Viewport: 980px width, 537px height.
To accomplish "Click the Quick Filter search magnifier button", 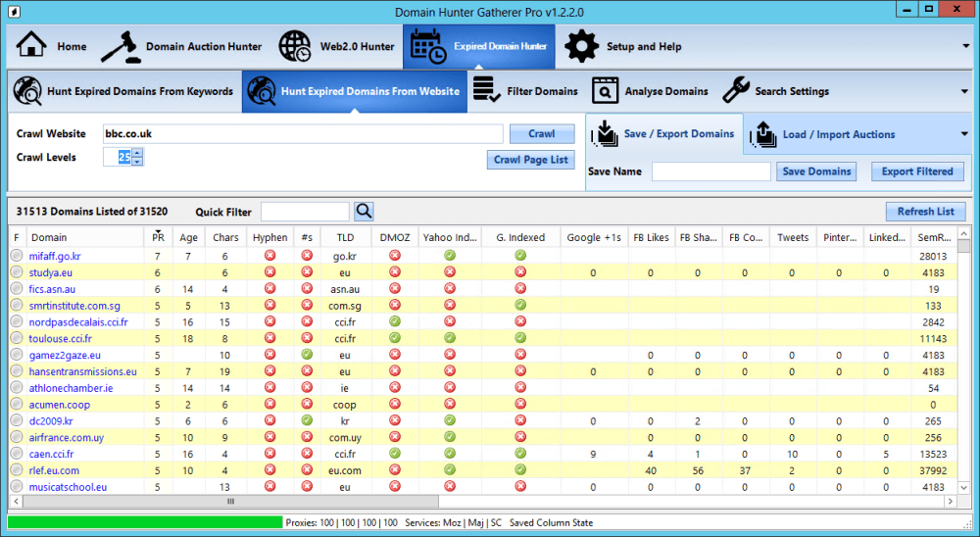I will click(364, 211).
